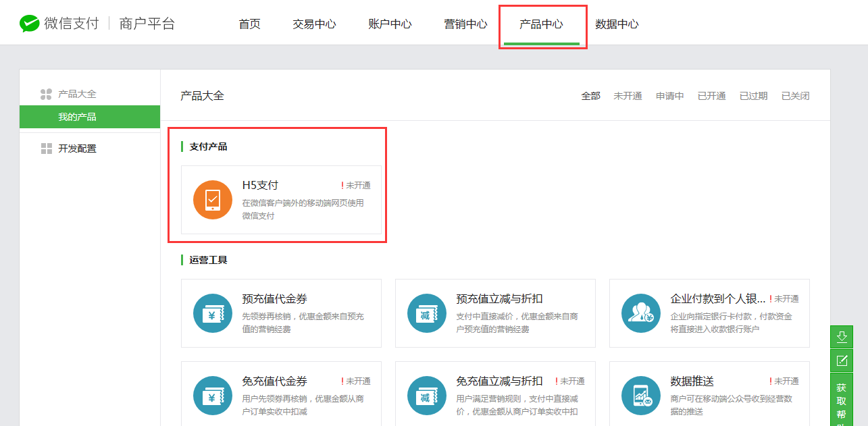Click the green edit feedback side button
Screen dimensions: 868x426
[842, 361]
